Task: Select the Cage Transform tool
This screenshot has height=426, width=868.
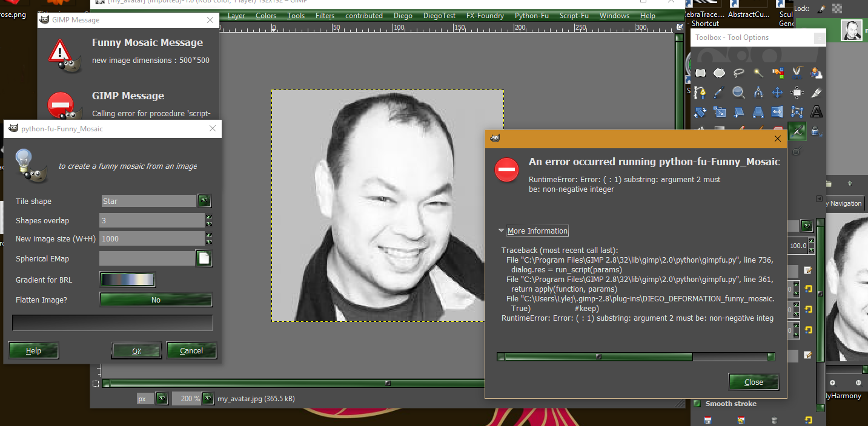Action: pos(797,112)
